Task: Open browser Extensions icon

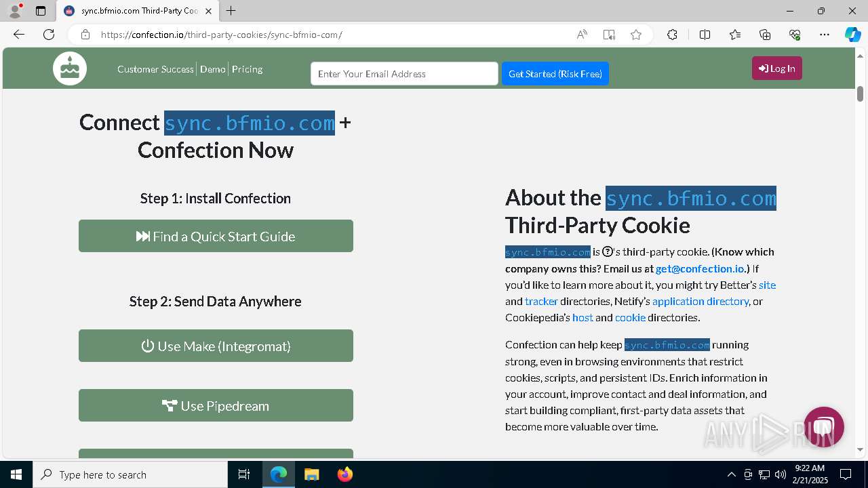Action: [672, 35]
